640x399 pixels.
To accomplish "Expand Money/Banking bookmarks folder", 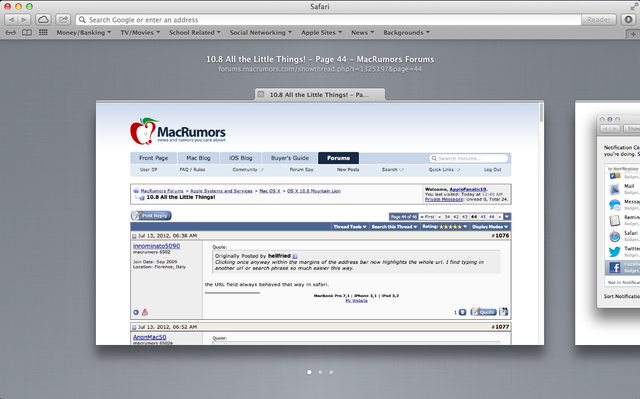I will point(84,32).
